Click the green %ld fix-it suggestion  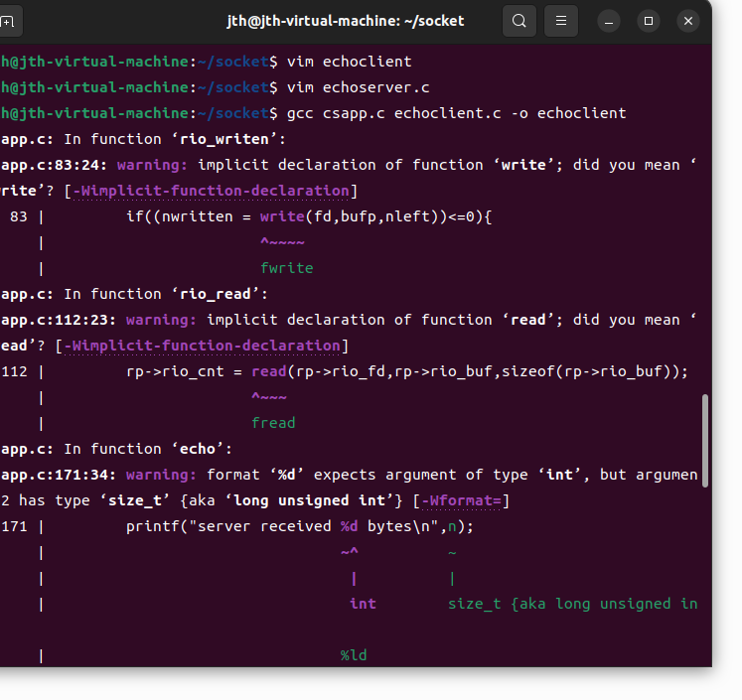click(354, 655)
